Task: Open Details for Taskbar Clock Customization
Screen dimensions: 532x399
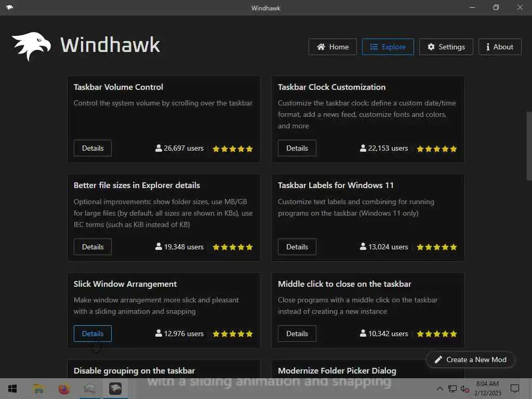Action: [297, 148]
